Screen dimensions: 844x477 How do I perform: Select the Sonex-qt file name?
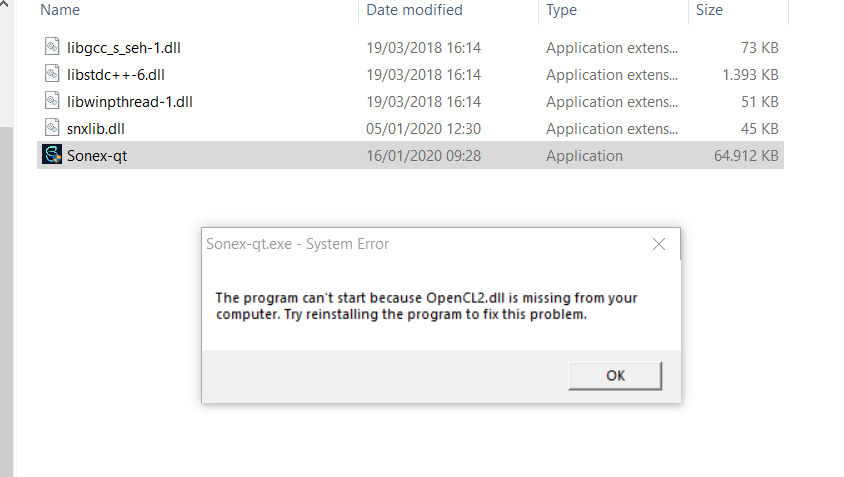coord(97,156)
